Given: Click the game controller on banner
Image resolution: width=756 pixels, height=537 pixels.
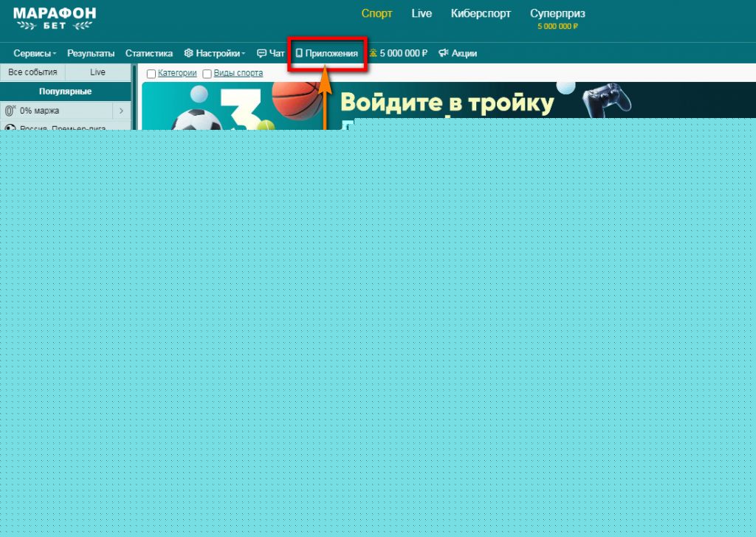Looking at the screenshot, I should point(607,103).
